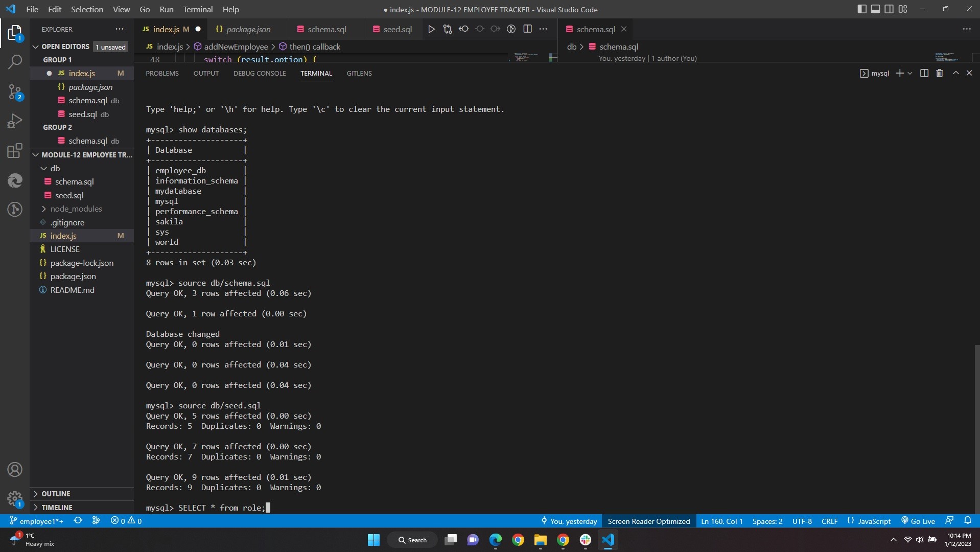
Task: Open GitLens from the activity bar
Action: (x=15, y=210)
